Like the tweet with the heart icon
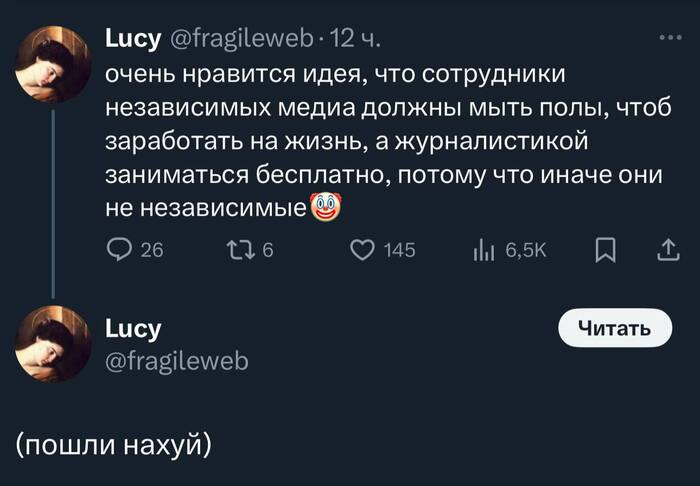700x486 pixels. 362,251
